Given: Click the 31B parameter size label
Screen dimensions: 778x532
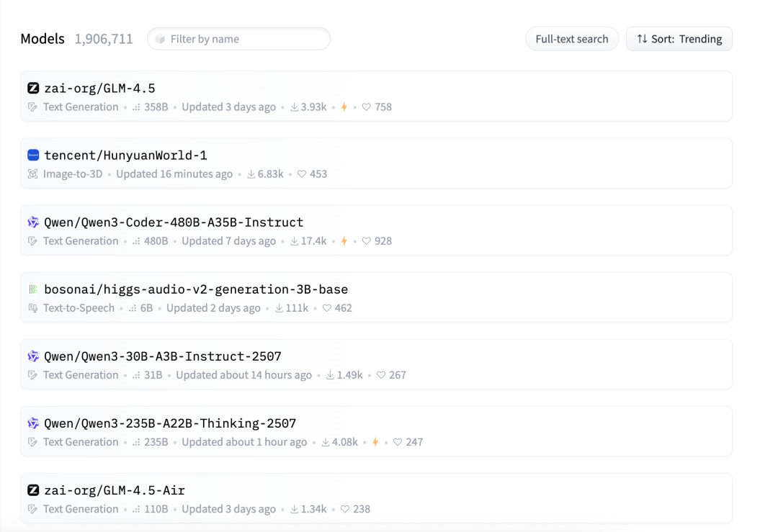Looking at the screenshot, I should tap(153, 375).
